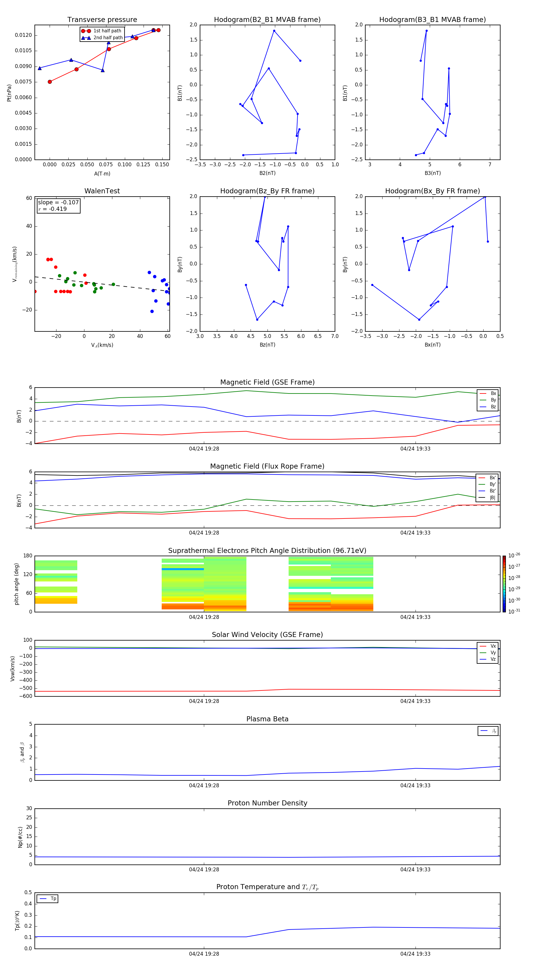Image resolution: width=535 pixels, height=980 pixels.
Task: Click the 'VA(km/s)' x-axis label
Action: (x=102, y=345)
